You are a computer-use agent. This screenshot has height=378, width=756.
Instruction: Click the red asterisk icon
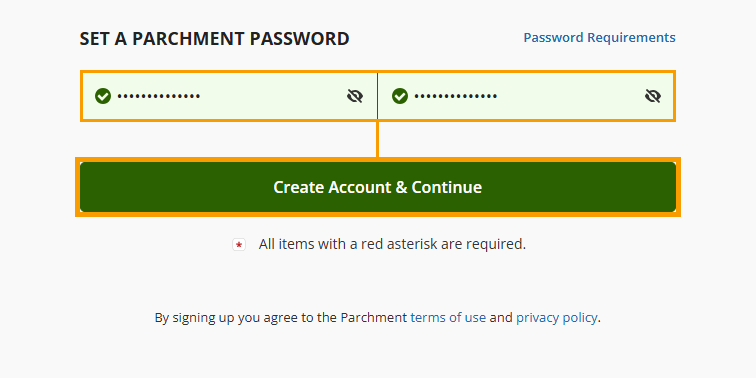(239, 244)
